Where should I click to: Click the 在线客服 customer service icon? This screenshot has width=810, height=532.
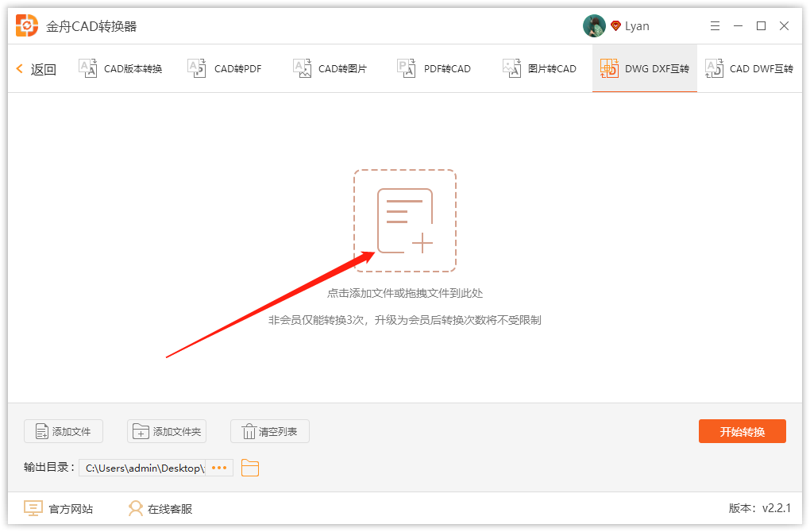tap(136, 508)
